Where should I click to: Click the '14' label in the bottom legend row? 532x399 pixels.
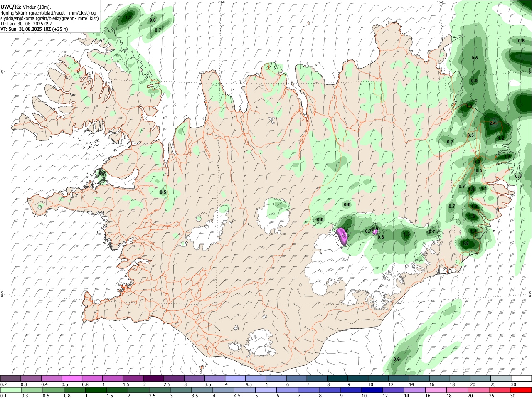click(x=406, y=396)
